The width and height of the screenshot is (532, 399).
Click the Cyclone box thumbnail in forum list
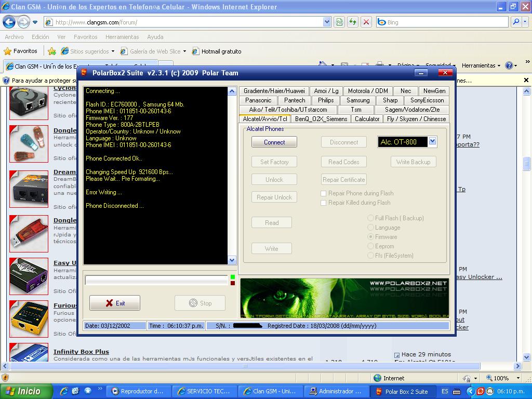click(29, 103)
